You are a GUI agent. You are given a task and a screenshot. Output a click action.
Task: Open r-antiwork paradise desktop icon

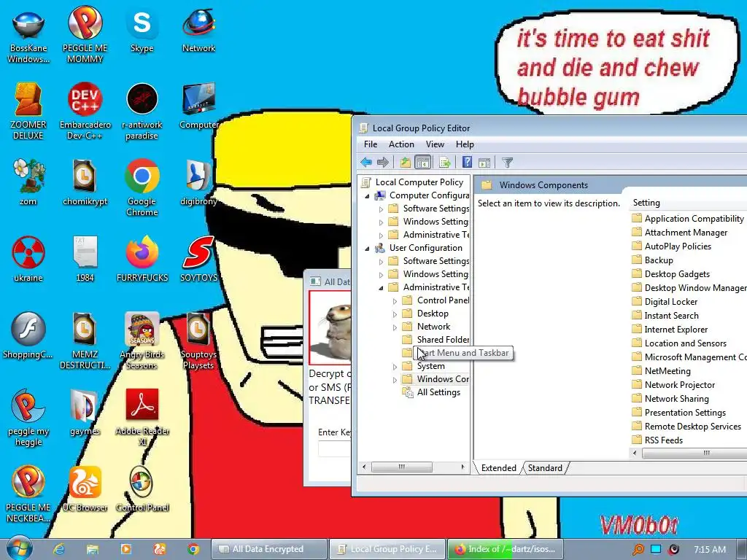(x=142, y=111)
